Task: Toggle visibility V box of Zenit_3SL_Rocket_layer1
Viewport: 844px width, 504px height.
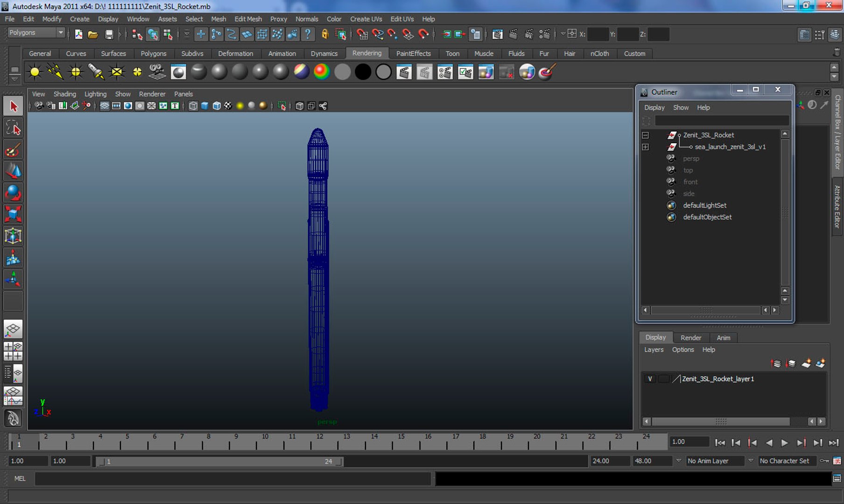Action: click(x=650, y=379)
